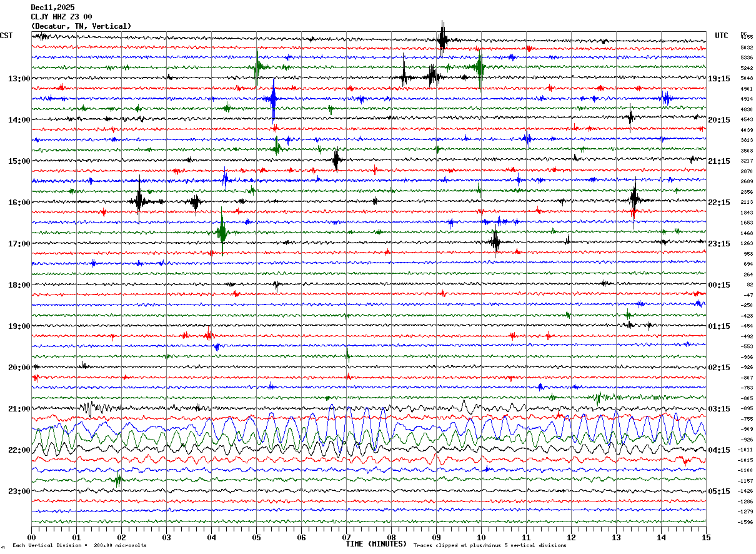Select the minute 14 axis tick label

(661, 538)
